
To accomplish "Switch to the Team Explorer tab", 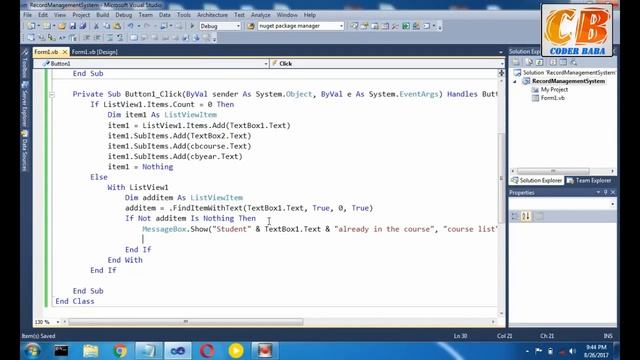I will pyautogui.click(x=590, y=180).
